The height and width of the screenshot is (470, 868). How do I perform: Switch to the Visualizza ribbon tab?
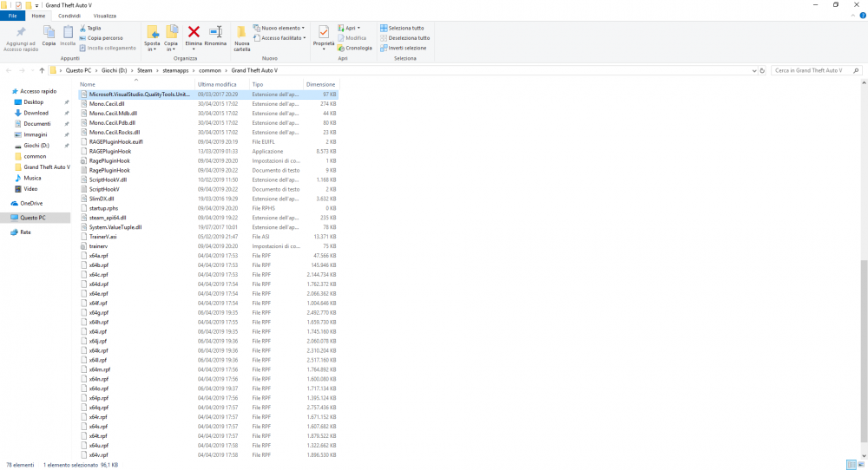click(105, 16)
